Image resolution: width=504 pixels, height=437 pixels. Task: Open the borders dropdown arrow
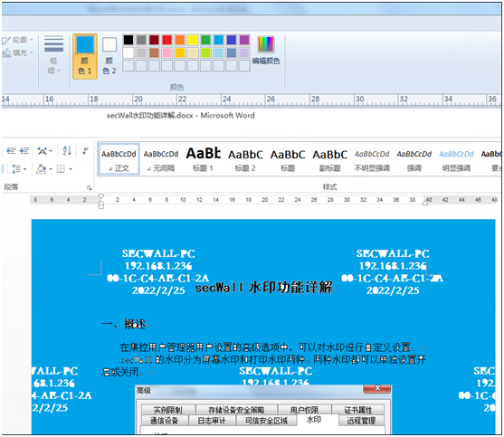pyautogui.click(x=71, y=169)
